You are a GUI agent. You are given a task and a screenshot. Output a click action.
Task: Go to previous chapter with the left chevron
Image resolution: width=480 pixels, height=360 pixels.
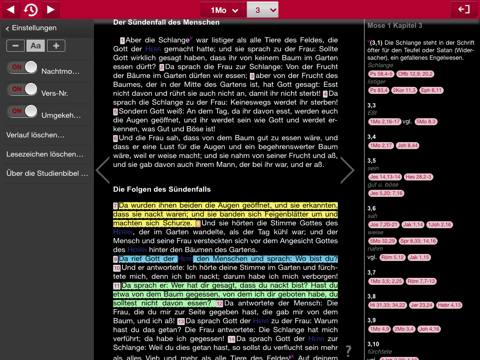103,170
